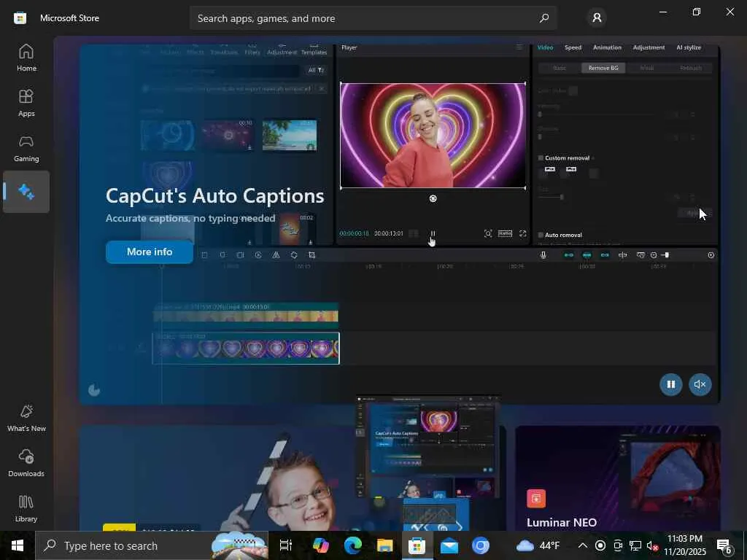Viewport: 747px width, 560px height.
Task: Pause the CapCut banner video
Action: pyautogui.click(x=671, y=384)
